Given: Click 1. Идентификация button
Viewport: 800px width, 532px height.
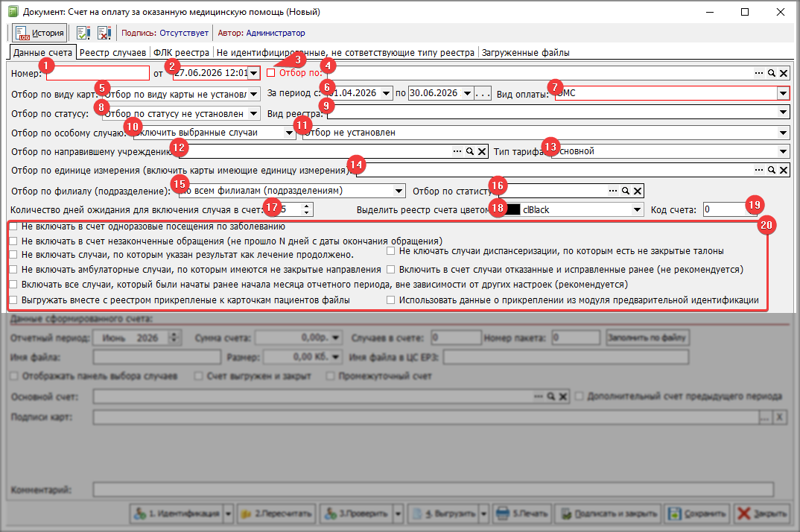Looking at the screenshot, I should pyautogui.click(x=177, y=513).
